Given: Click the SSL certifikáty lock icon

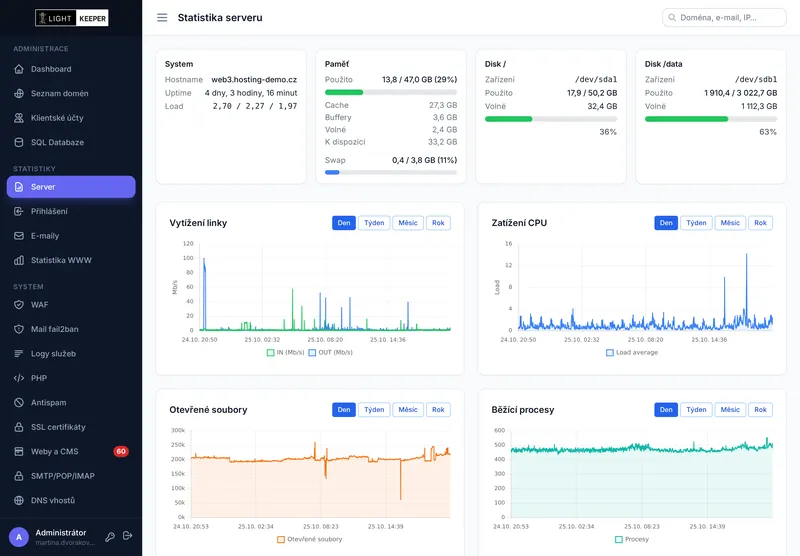Looking at the screenshot, I should tap(19, 427).
